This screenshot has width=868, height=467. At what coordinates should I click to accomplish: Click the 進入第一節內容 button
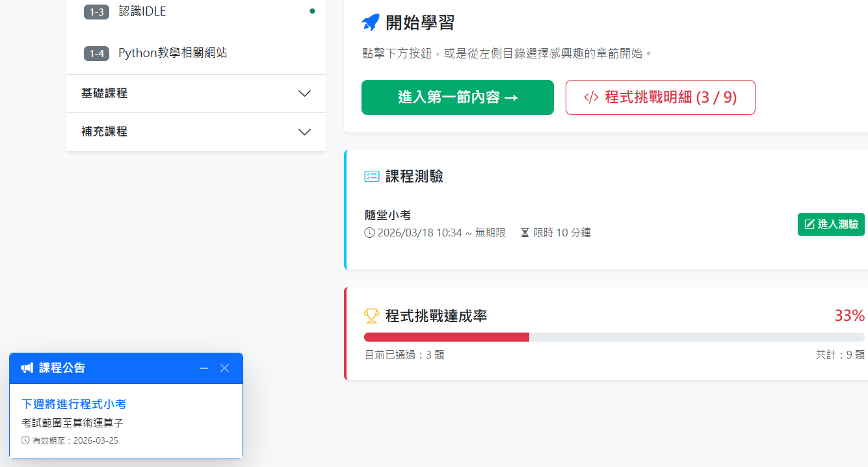[x=457, y=97]
